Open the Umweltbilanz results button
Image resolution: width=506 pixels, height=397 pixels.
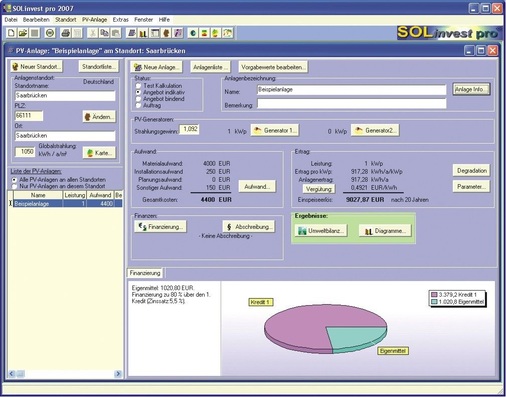coord(321,231)
